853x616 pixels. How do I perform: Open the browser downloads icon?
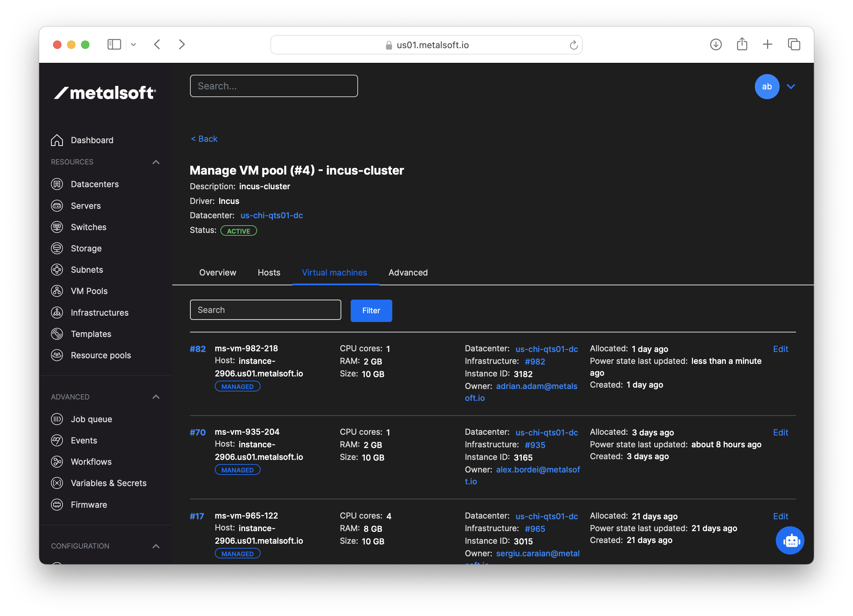click(716, 44)
